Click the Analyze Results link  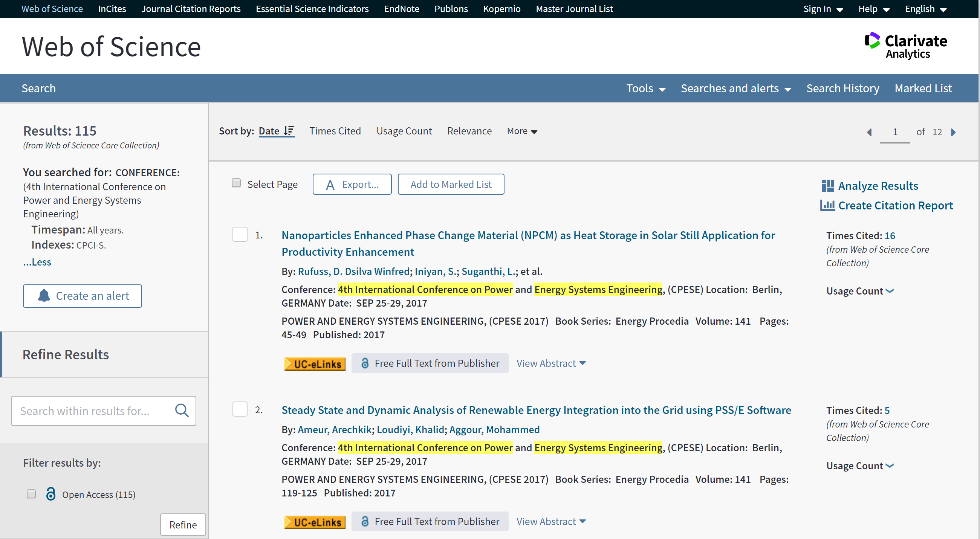coord(878,186)
